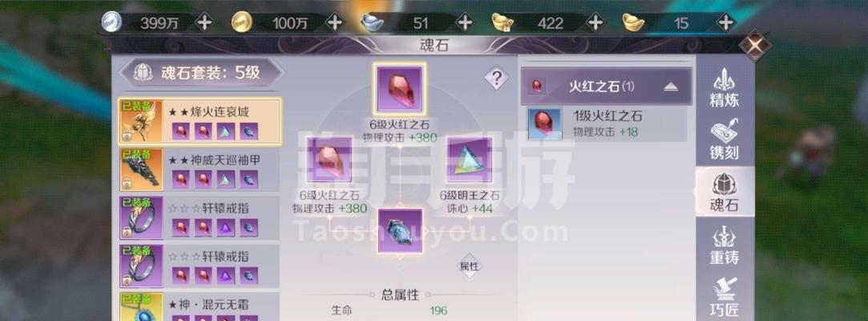Add gold ingots next to 422
The width and height of the screenshot is (868, 321).
[595, 22]
